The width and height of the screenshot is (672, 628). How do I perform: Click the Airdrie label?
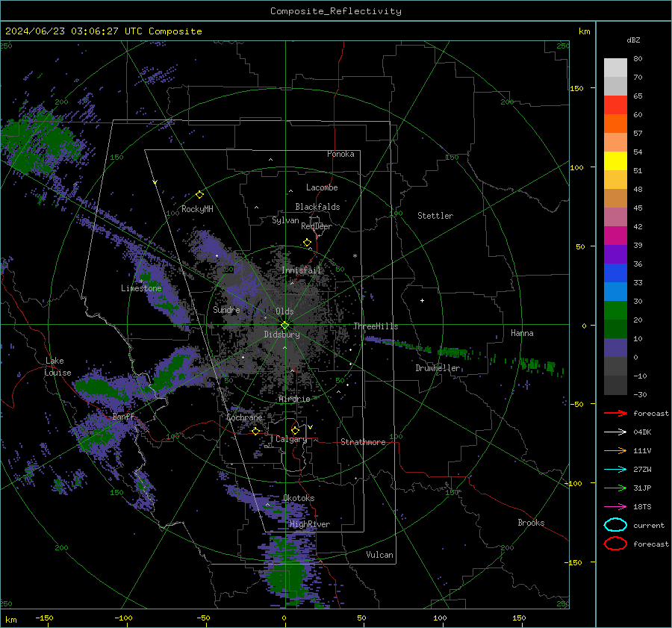click(294, 399)
